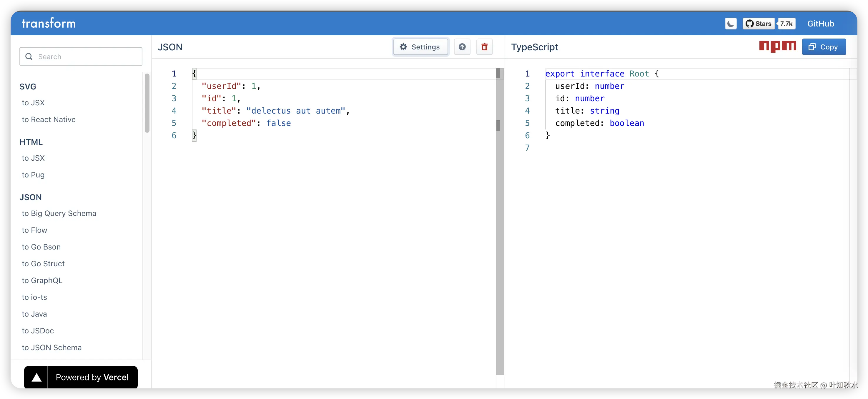Click the Vercel triangle logo
This screenshot has height=399, width=868.
36,378
